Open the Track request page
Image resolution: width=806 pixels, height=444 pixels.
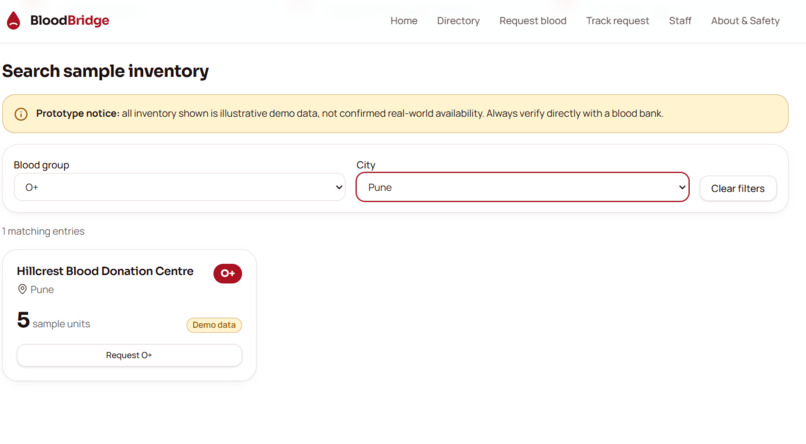click(x=617, y=21)
